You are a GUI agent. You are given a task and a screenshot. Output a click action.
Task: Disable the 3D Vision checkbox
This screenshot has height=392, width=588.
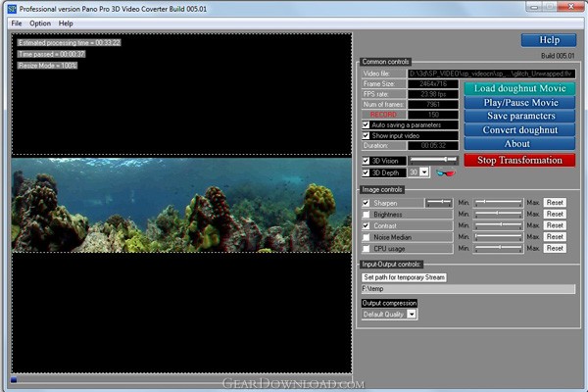coord(366,161)
